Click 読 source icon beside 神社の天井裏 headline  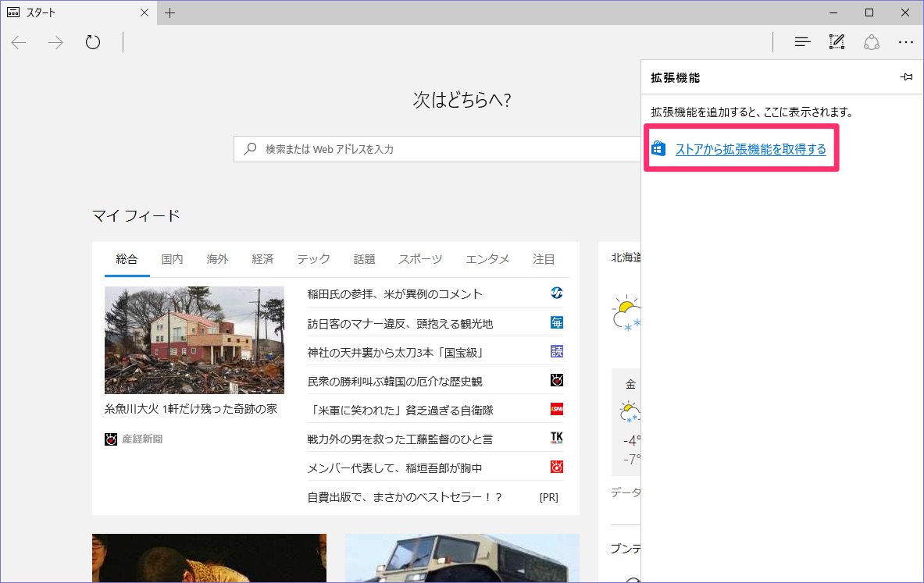(x=556, y=351)
